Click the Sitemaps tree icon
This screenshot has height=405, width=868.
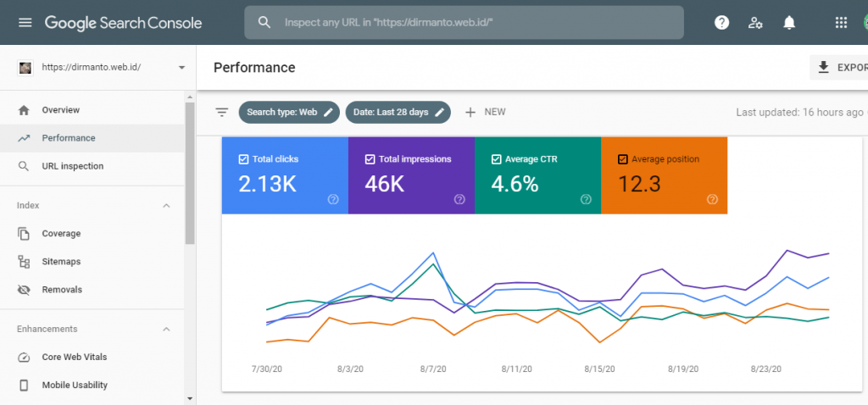24,262
